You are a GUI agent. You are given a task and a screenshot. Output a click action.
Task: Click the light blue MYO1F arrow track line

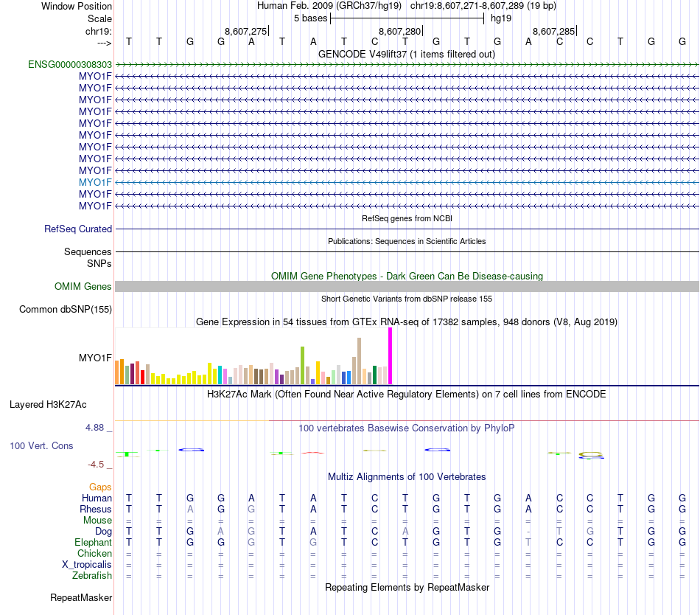[x=407, y=182]
